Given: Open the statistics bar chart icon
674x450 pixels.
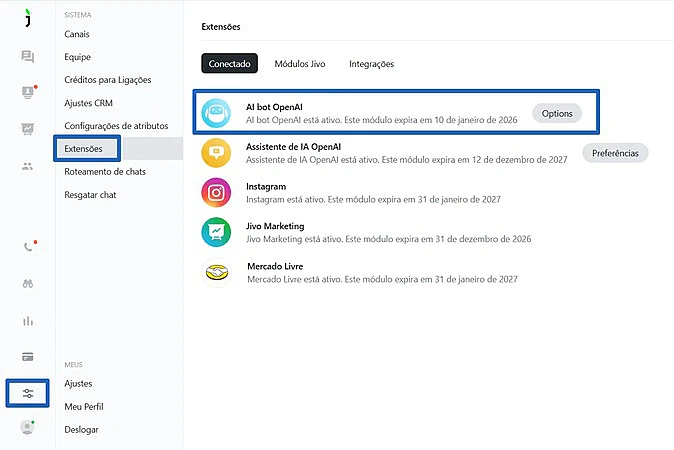Looking at the screenshot, I should click(28, 321).
